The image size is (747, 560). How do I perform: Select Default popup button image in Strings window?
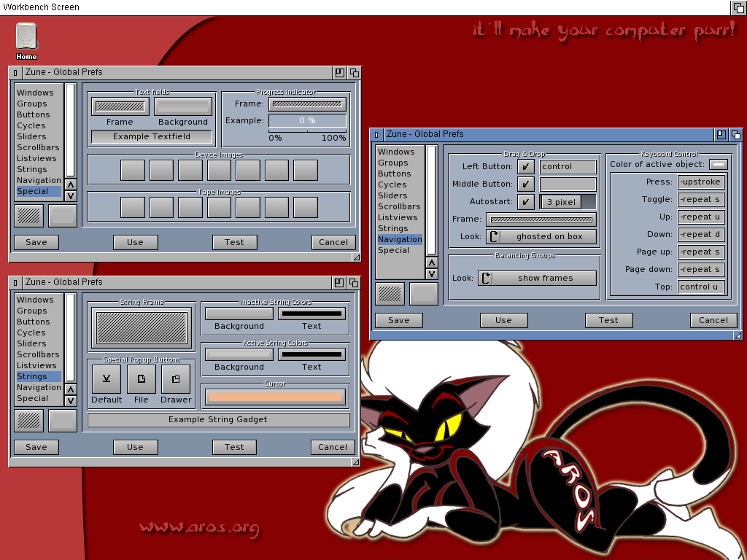tap(107, 379)
